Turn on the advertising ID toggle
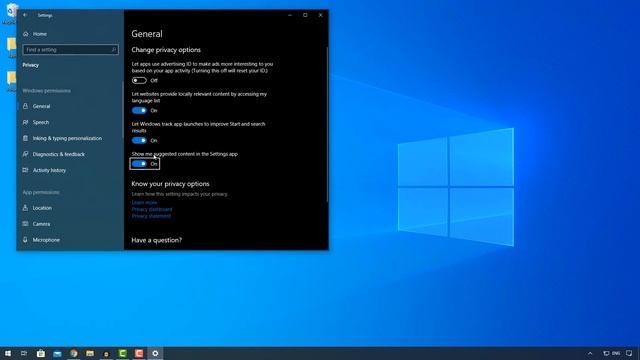 [139, 80]
